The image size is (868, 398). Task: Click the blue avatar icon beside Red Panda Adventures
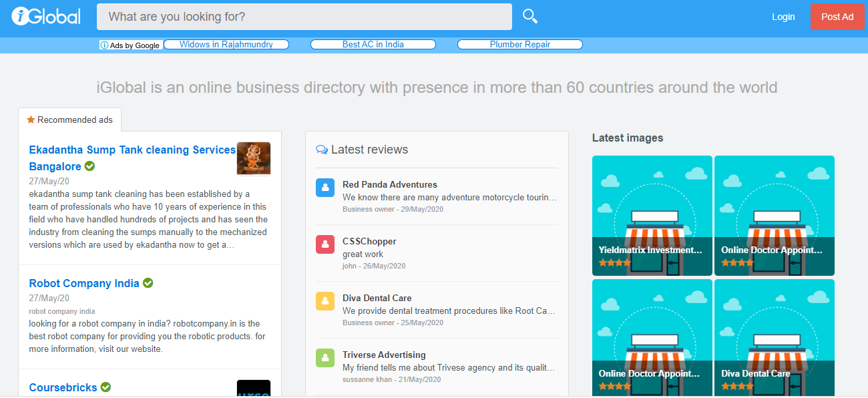coord(325,188)
